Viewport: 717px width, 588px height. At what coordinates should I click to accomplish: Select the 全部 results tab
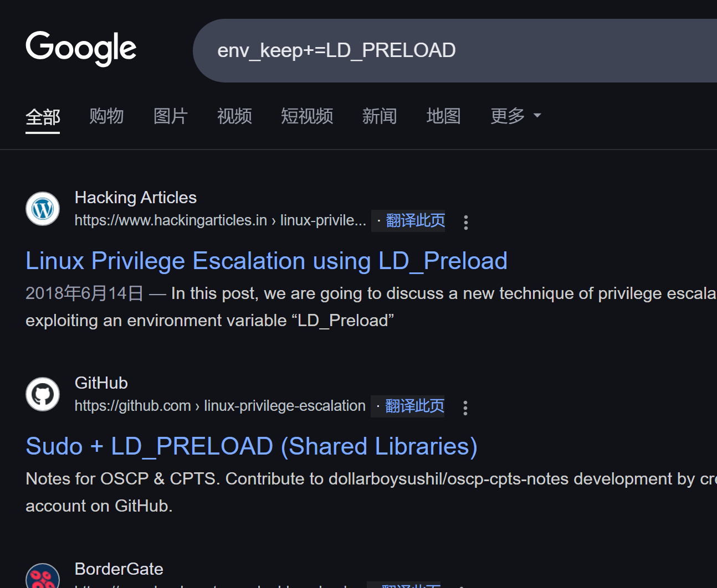tap(43, 117)
